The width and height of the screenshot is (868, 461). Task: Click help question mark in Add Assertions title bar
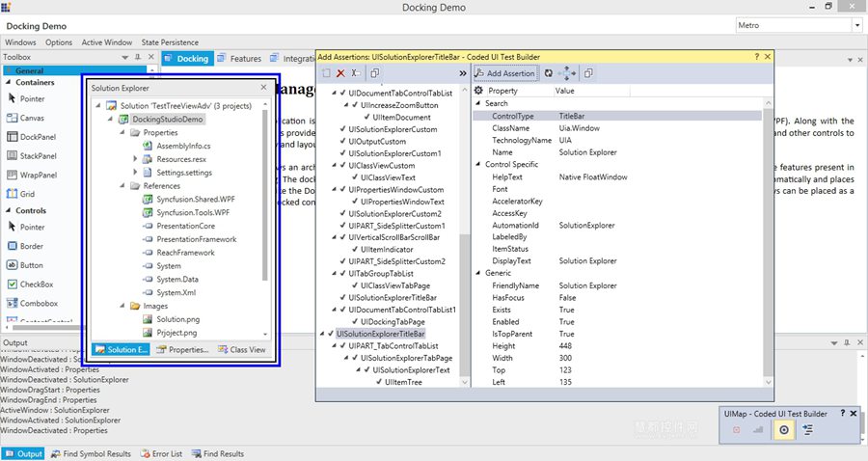tap(757, 57)
